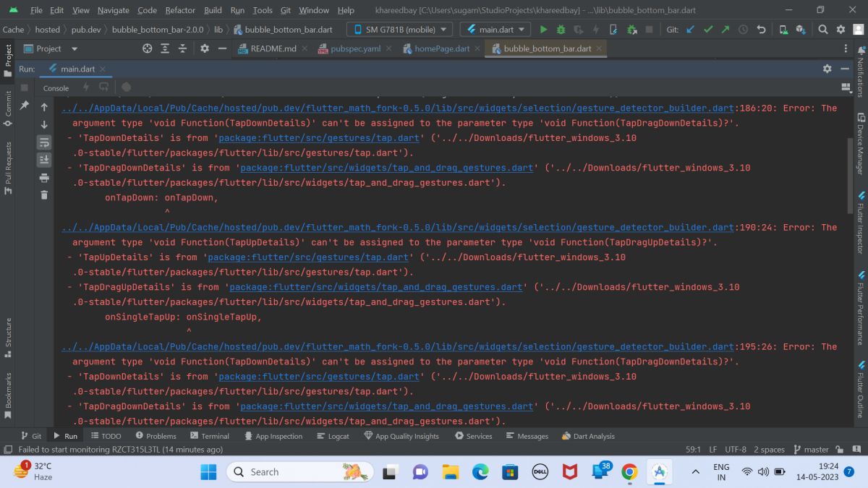Image resolution: width=868 pixels, height=488 pixels.
Task: Open master branch selector in status bar
Action: (x=812, y=449)
